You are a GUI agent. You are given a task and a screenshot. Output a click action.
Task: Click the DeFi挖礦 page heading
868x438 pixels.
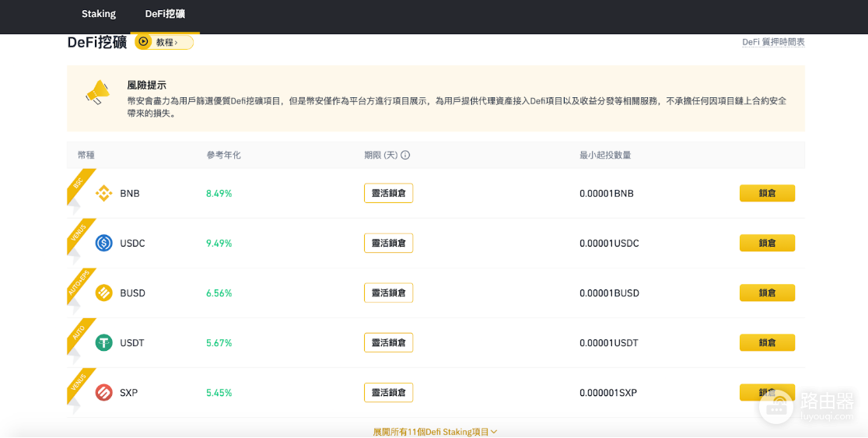point(97,43)
